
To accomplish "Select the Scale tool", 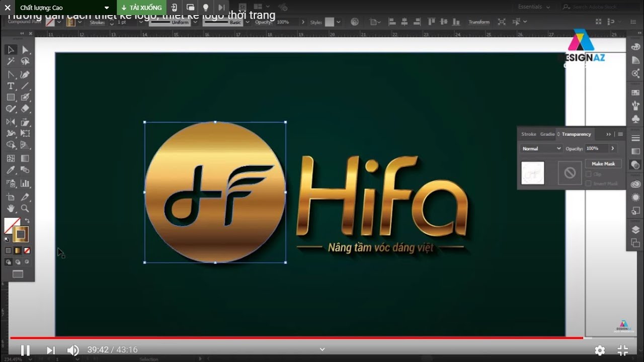I will (25, 122).
